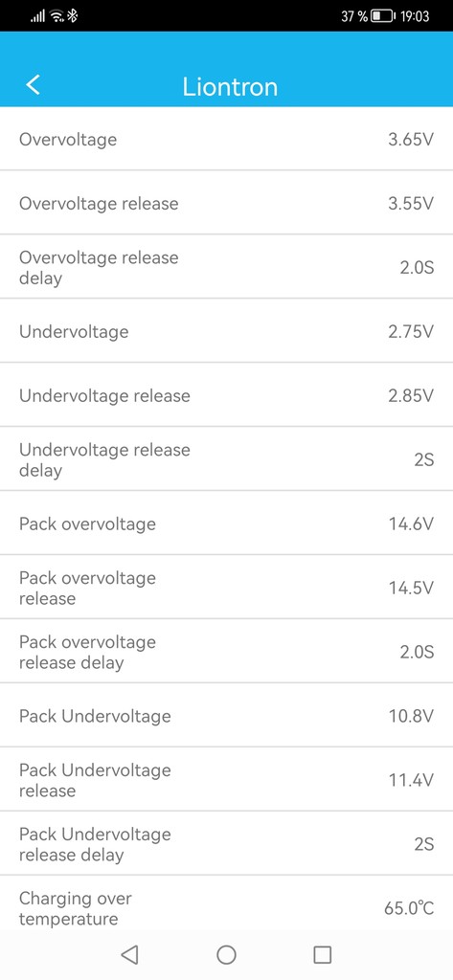Viewport: 453px width, 980px height.
Task: Open the Overvoltage release setting
Action: [226, 203]
